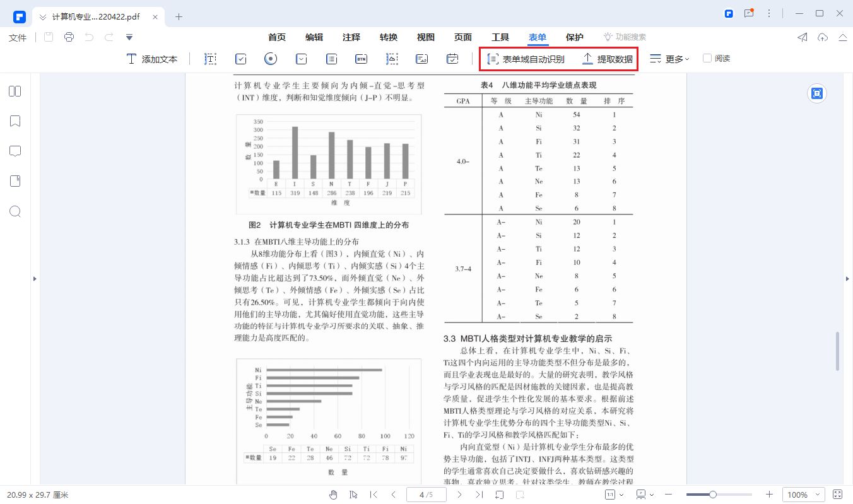
Task: Toggle fullscreen view at bottom right
Action: (838, 495)
